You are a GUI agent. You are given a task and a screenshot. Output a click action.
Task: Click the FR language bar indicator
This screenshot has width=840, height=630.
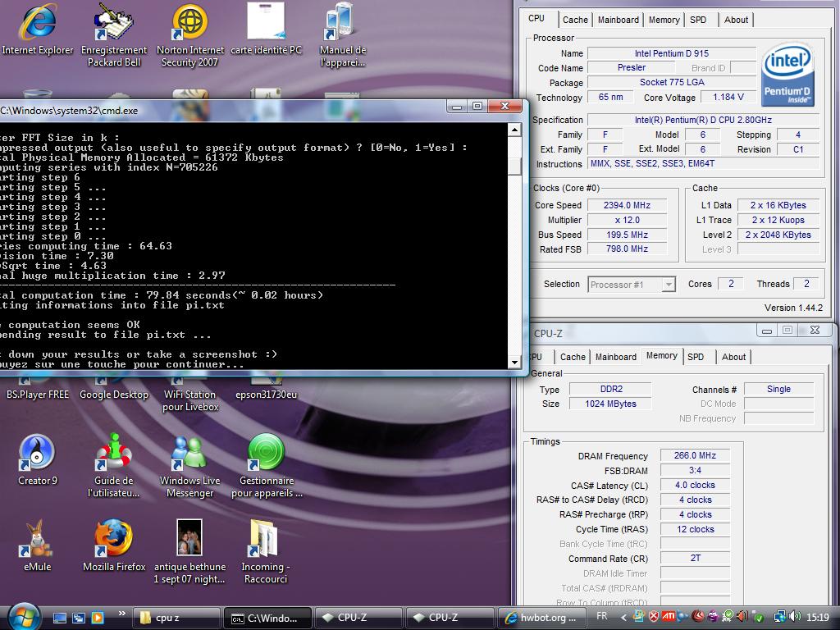[x=602, y=616]
